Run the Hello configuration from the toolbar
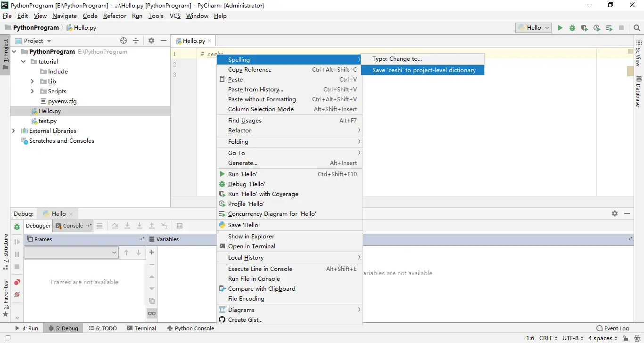This screenshot has height=343, width=644. pyautogui.click(x=560, y=28)
